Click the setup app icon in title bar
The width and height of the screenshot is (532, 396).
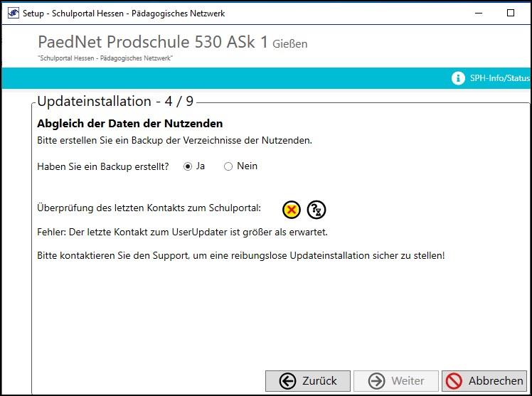pyautogui.click(x=14, y=14)
